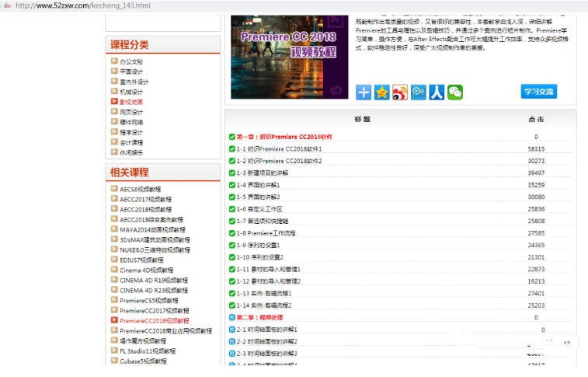This screenshot has height=377, width=588.
Task: Open the 机械设计 category
Action: point(131,92)
